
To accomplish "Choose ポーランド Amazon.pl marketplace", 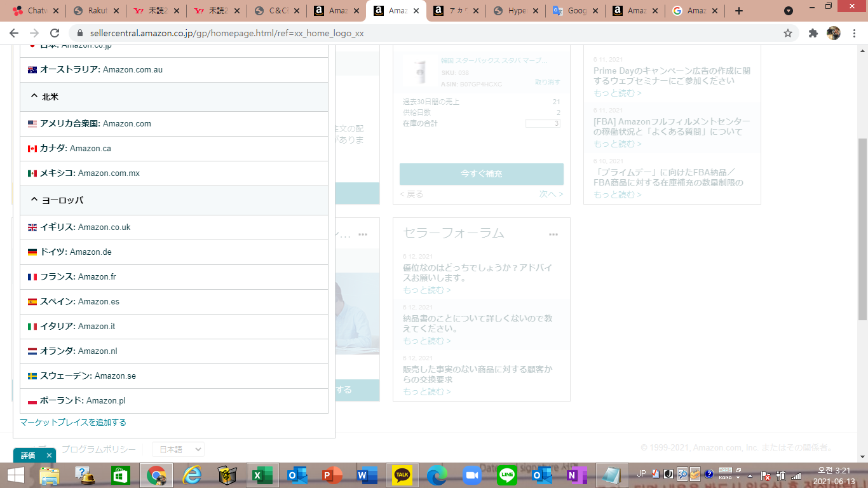I will click(x=174, y=400).
